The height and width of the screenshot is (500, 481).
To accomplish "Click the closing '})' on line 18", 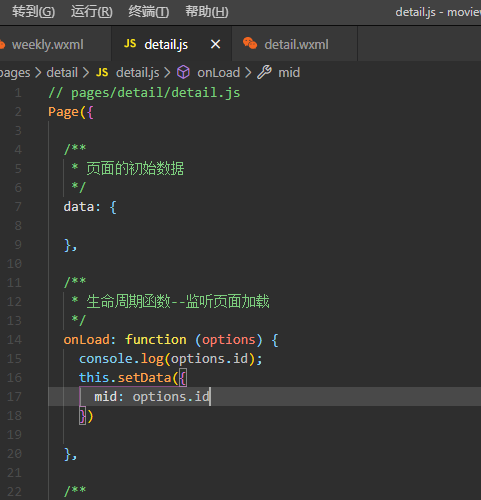I will [x=86, y=416].
